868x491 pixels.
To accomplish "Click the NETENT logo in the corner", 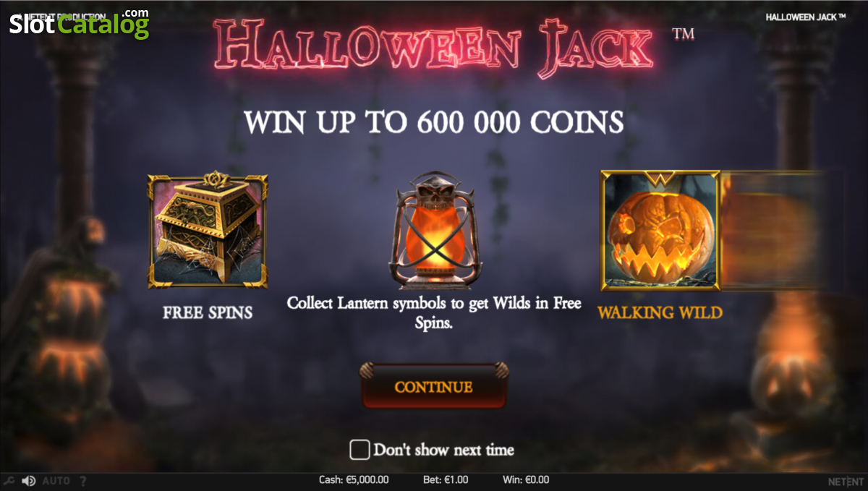I will [x=846, y=481].
